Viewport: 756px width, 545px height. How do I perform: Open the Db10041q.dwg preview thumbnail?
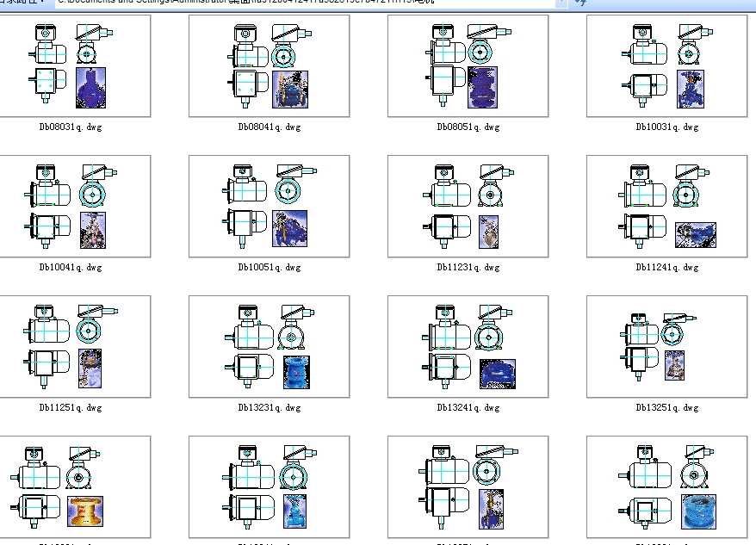75,206
